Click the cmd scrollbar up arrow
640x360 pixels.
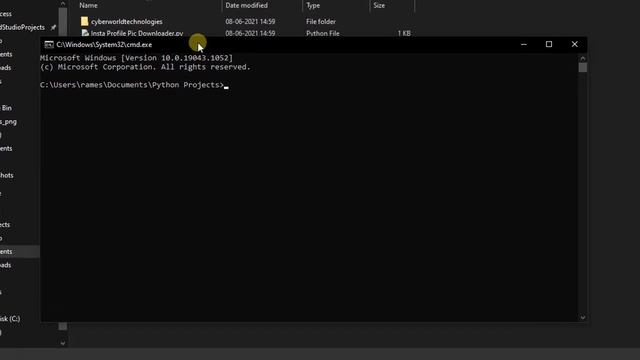click(582, 58)
